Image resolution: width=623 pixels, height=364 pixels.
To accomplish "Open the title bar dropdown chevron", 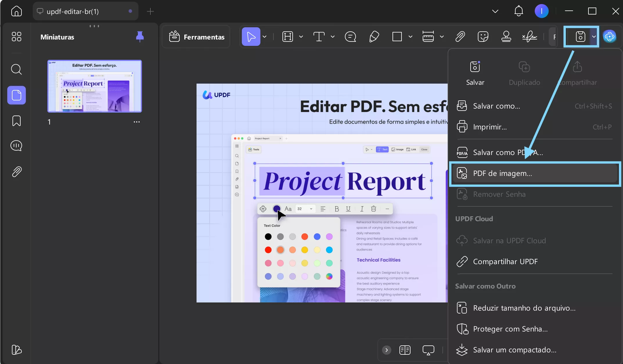I will tap(495, 11).
